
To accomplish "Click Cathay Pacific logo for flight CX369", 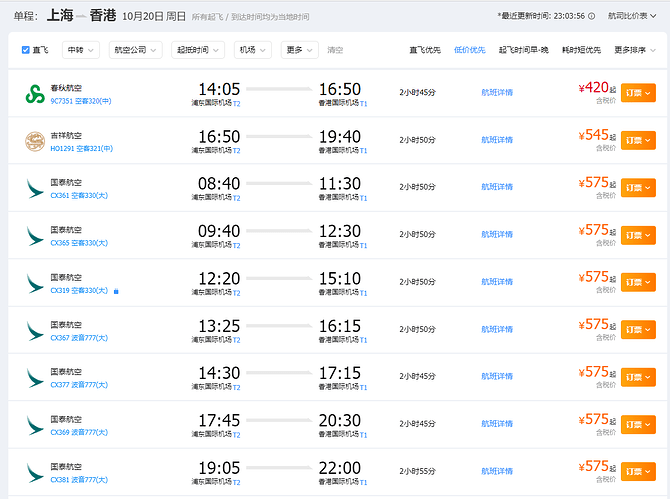I will pyautogui.click(x=35, y=424).
